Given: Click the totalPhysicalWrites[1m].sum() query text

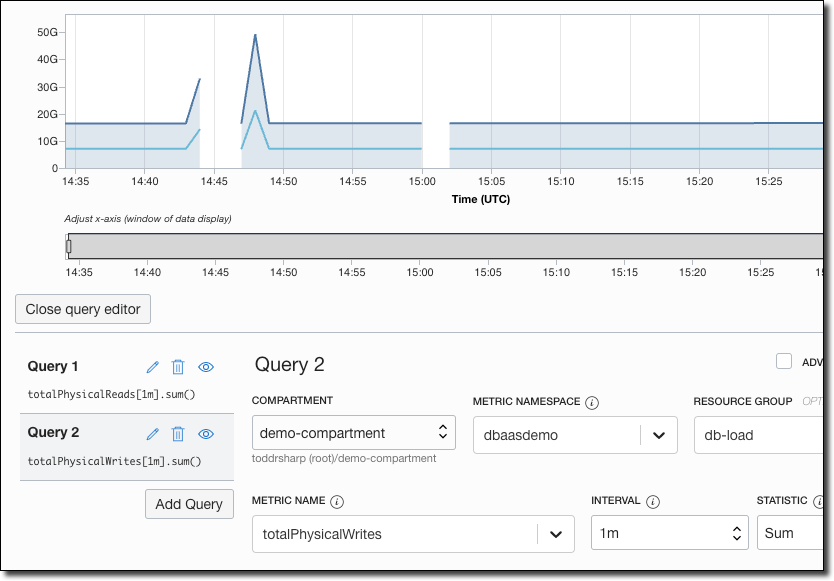Looking at the screenshot, I should coord(114,461).
